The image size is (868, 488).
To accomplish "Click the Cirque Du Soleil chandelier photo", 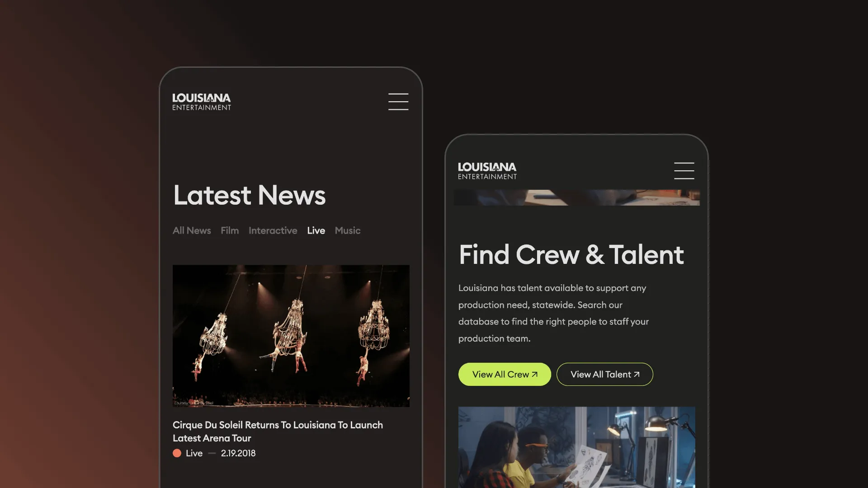I will coord(291,335).
